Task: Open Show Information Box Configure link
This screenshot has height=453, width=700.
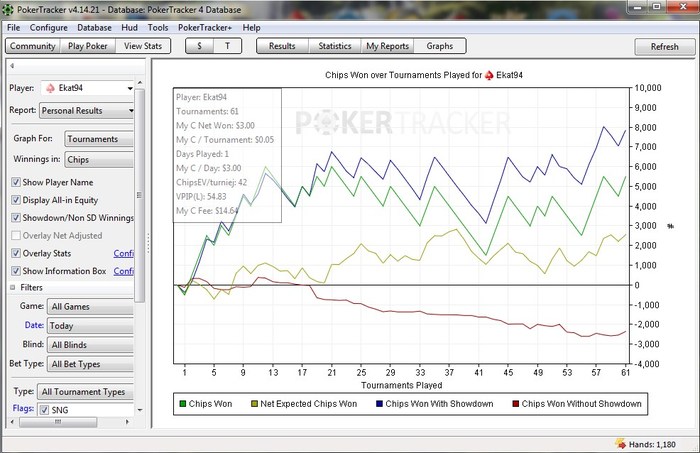Action: pos(124,271)
